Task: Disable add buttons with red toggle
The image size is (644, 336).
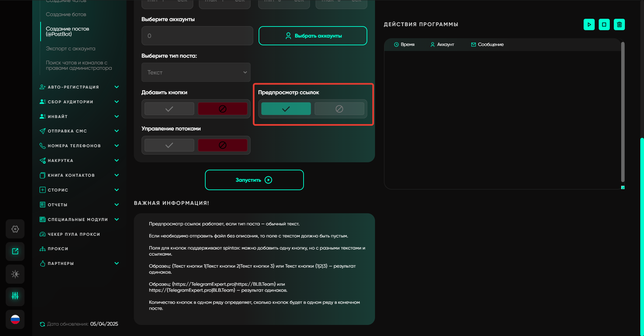Action: [222, 109]
